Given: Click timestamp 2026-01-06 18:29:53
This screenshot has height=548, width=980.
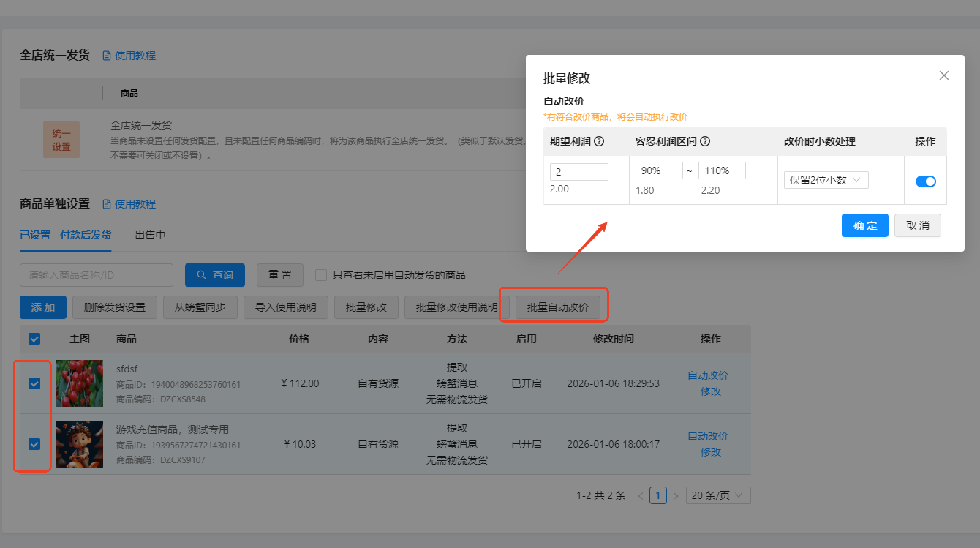Looking at the screenshot, I should (x=614, y=383).
